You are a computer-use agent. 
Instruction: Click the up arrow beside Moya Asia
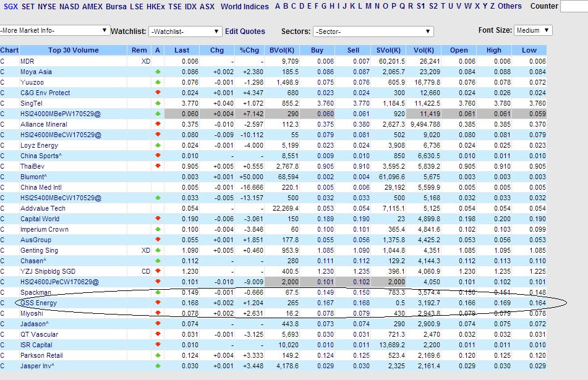pos(158,71)
